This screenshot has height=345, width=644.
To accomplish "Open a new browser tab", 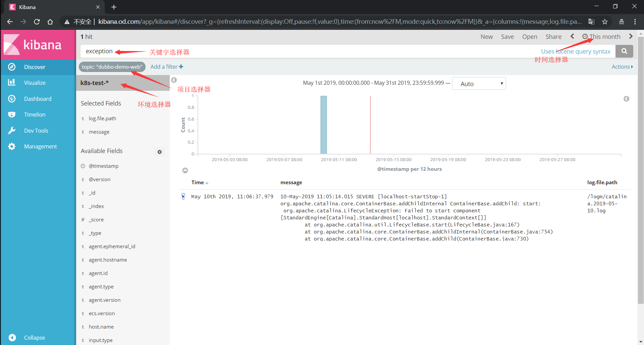I will [114, 7].
